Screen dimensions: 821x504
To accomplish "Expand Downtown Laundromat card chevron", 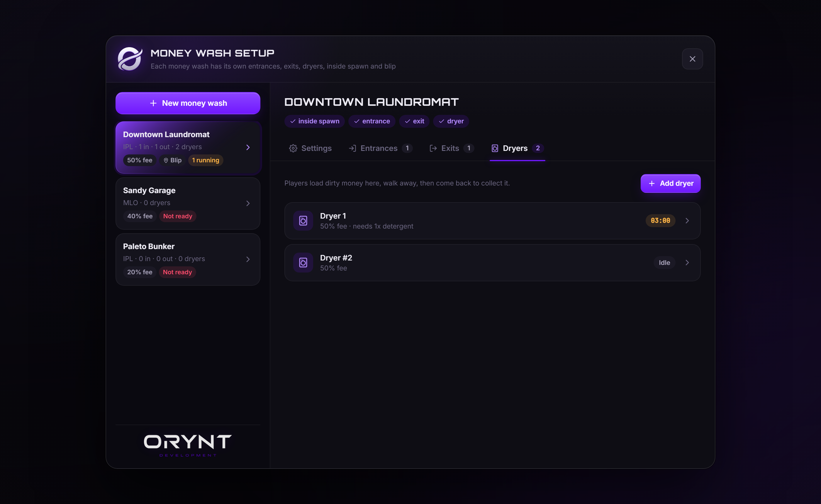I will 248,147.
